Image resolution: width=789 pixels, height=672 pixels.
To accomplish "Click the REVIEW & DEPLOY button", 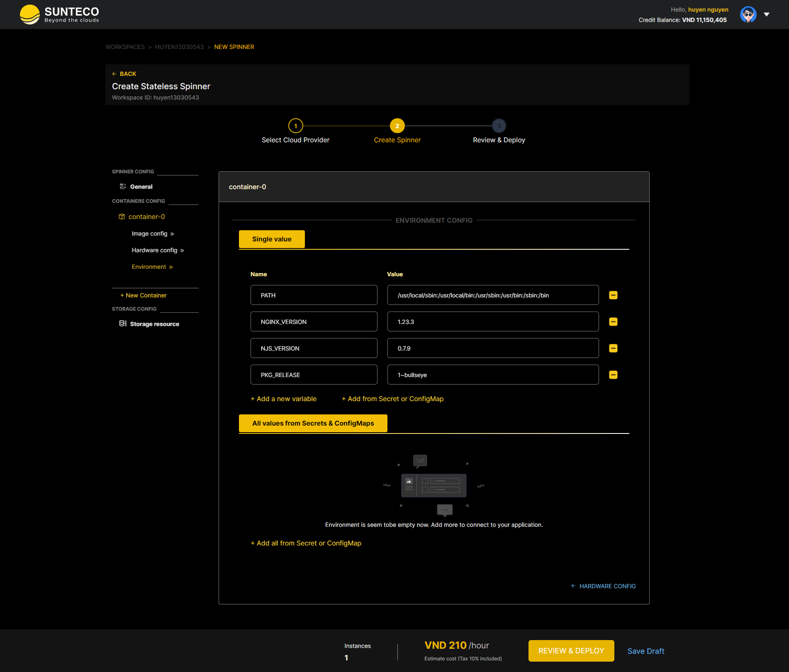I will click(571, 650).
